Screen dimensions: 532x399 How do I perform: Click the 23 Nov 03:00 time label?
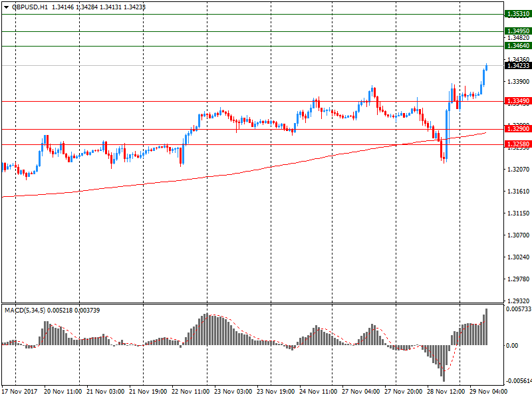tap(233, 392)
